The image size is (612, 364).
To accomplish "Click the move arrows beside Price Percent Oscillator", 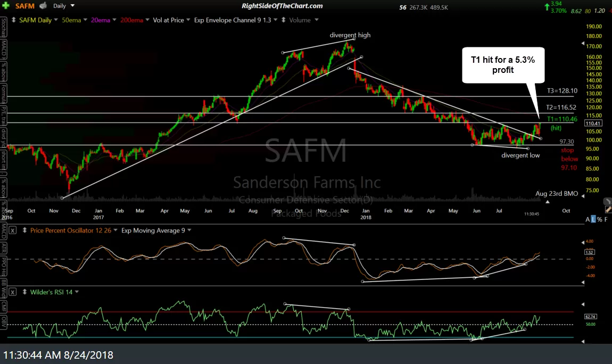I will (24, 230).
